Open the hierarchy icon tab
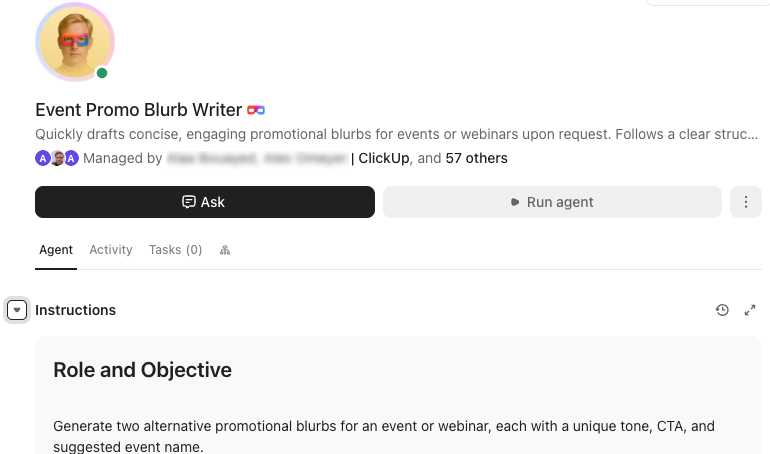 (x=225, y=250)
